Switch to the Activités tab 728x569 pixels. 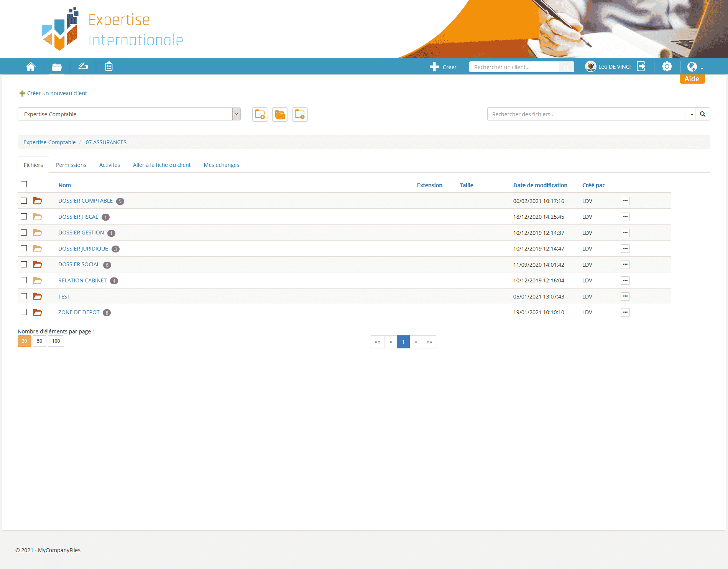click(110, 165)
